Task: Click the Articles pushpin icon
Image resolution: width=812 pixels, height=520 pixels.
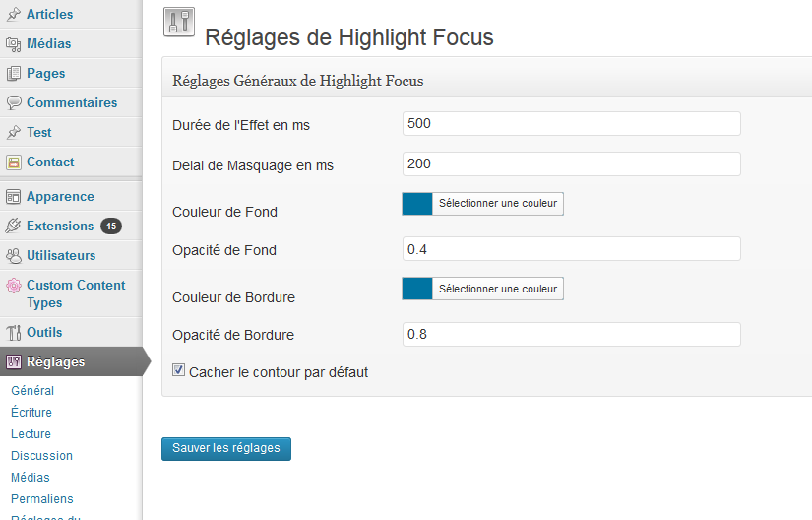Action: (x=14, y=15)
